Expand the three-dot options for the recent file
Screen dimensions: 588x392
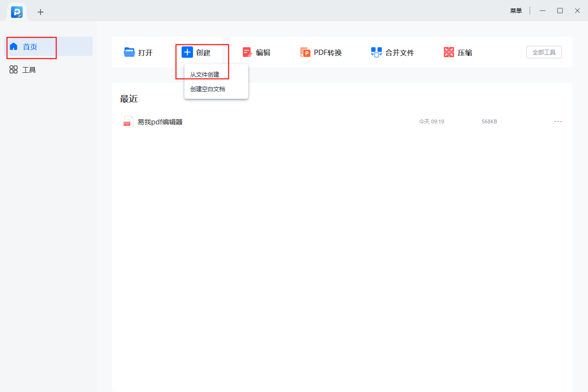[558, 122]
